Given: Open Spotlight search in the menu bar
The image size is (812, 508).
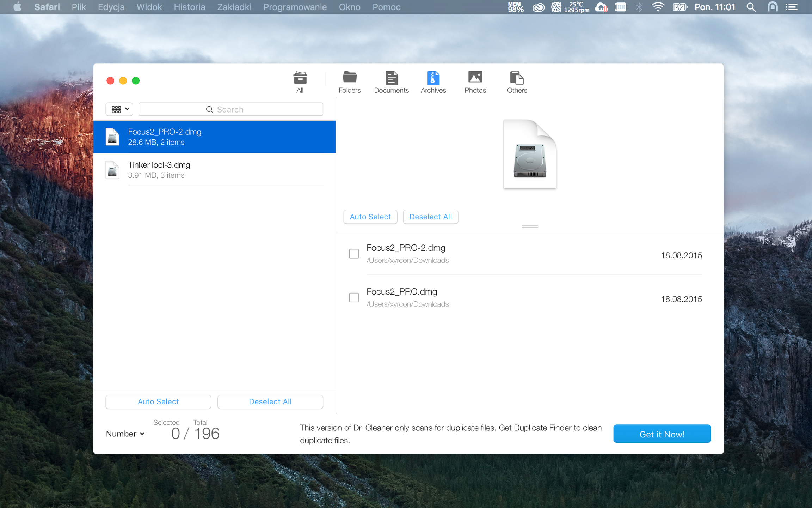Looking at the screenshot, I should tap(751, 7).
